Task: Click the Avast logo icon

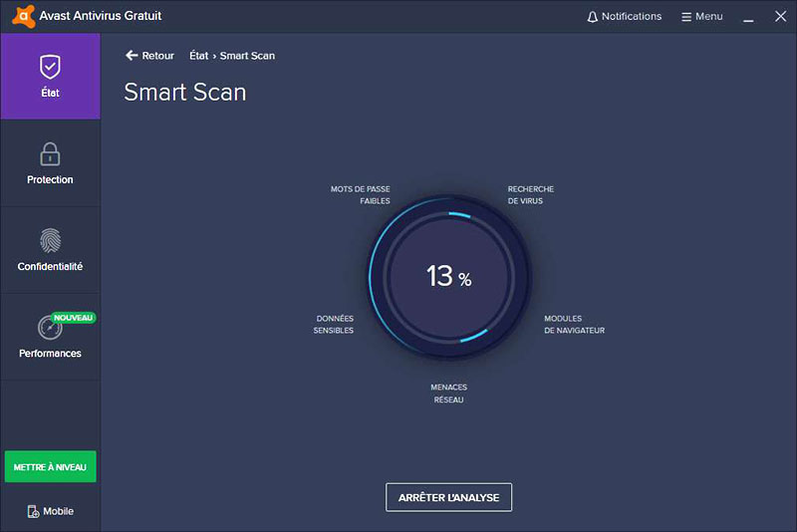Action: (x=24, y=16)
